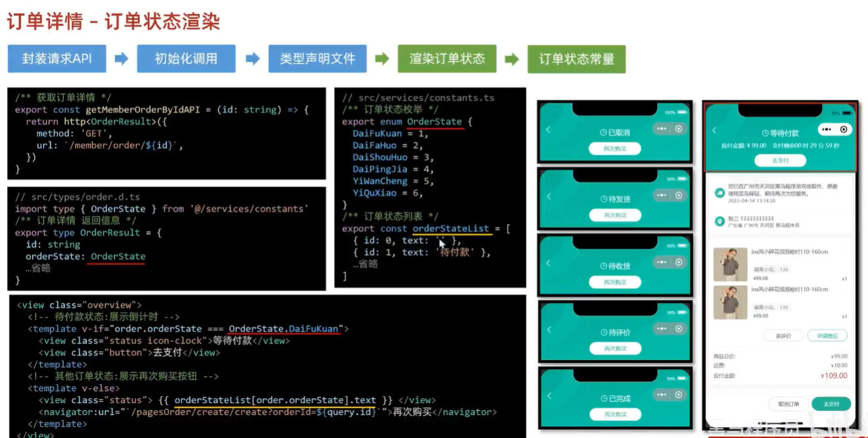The image size is (868, 438).
Task: Tap the 去评价 button
Action: (783, 336)
